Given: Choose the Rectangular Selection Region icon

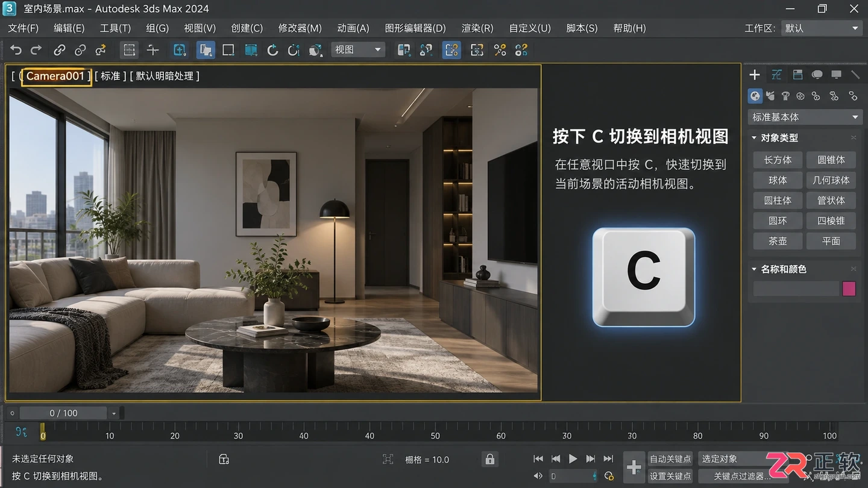Looking at the screenshot, I should point(228,50).
